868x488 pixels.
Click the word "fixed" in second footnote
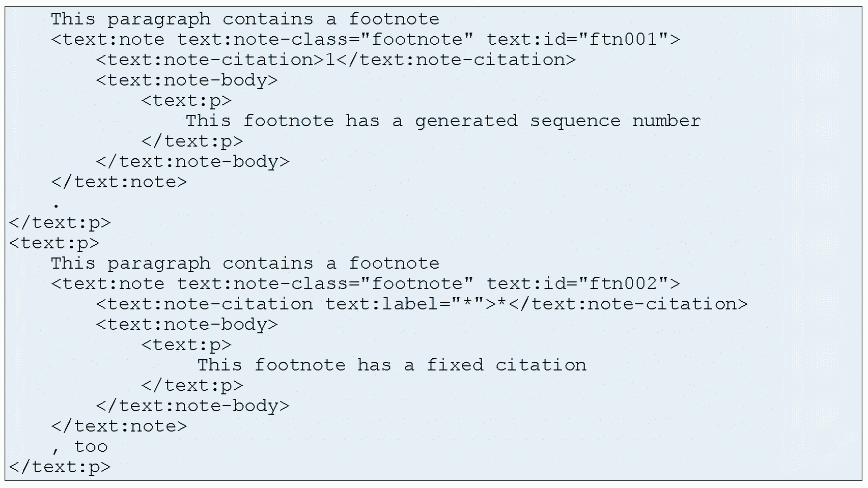point(455,365)
